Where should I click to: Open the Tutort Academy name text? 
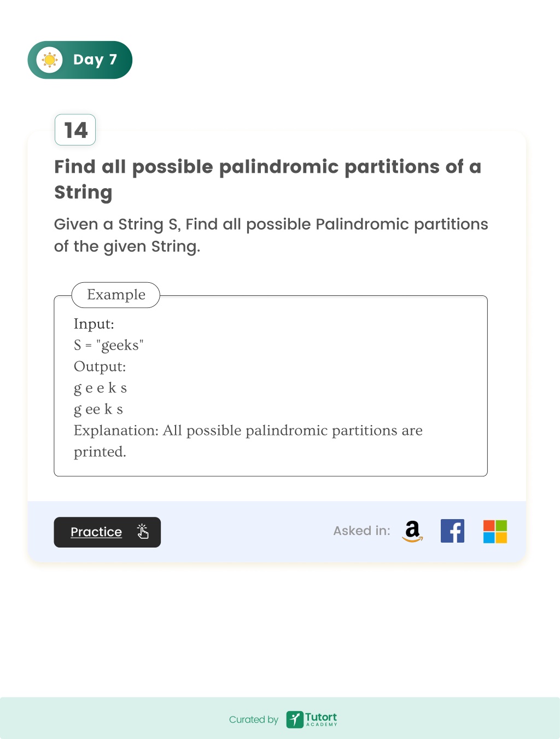(321, 719)
